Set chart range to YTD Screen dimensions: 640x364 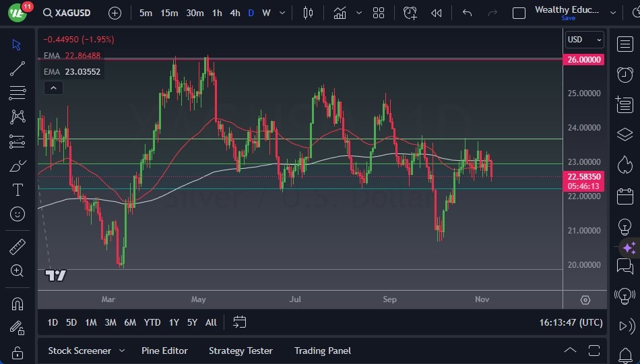pyautogui.click(x=152, y=322)
